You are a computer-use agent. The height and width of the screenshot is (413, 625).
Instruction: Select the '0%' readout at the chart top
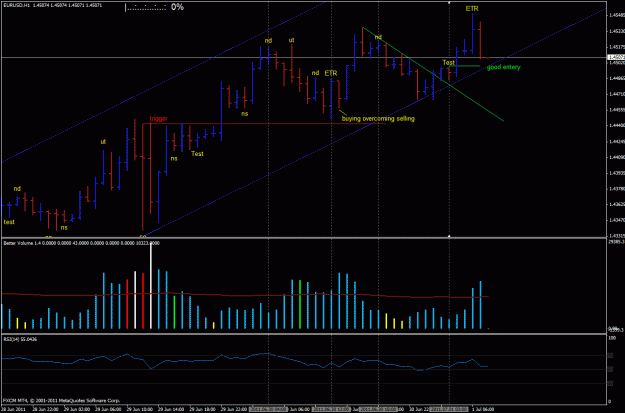point(177,7)
